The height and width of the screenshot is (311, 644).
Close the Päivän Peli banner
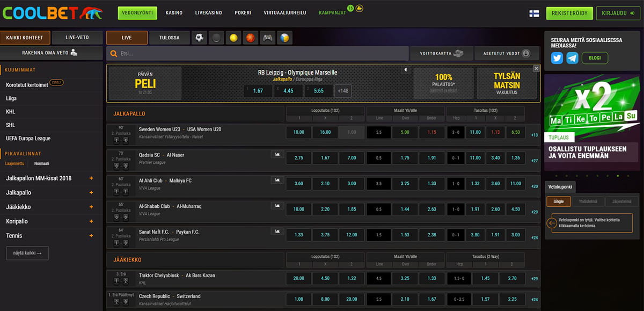coord(536,69)
